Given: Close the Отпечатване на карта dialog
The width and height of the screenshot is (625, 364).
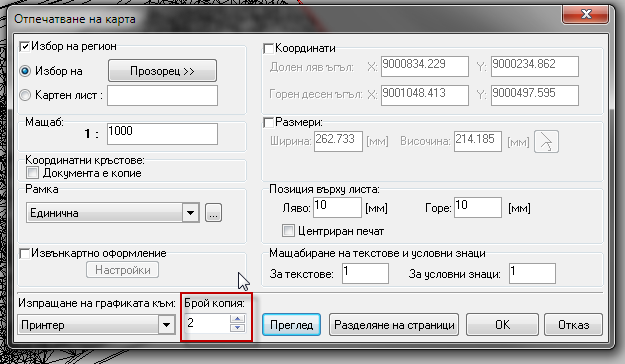Looking at the screenshot, I should click(x=586, y=14).
